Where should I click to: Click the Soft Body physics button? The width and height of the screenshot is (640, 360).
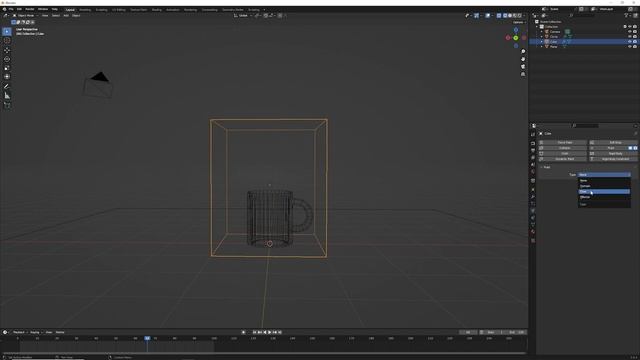click(x=613, y=142)
